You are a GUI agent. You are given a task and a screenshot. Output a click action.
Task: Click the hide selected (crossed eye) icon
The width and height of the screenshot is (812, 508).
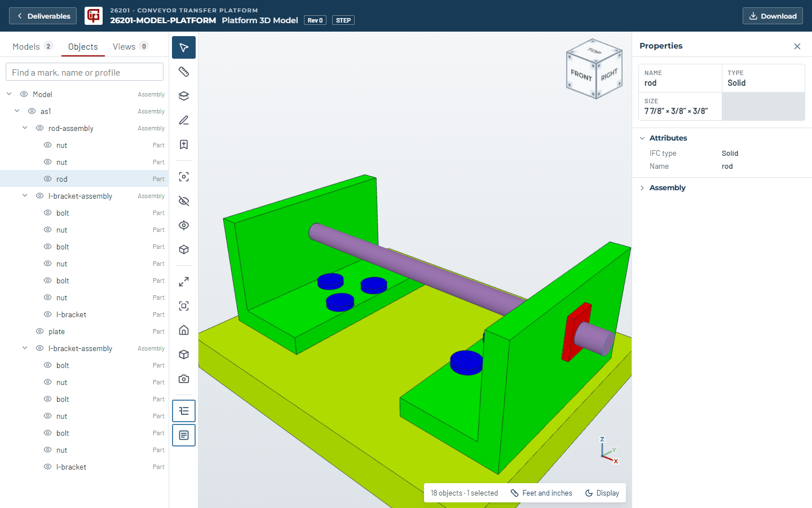click(x=184, y=201)
